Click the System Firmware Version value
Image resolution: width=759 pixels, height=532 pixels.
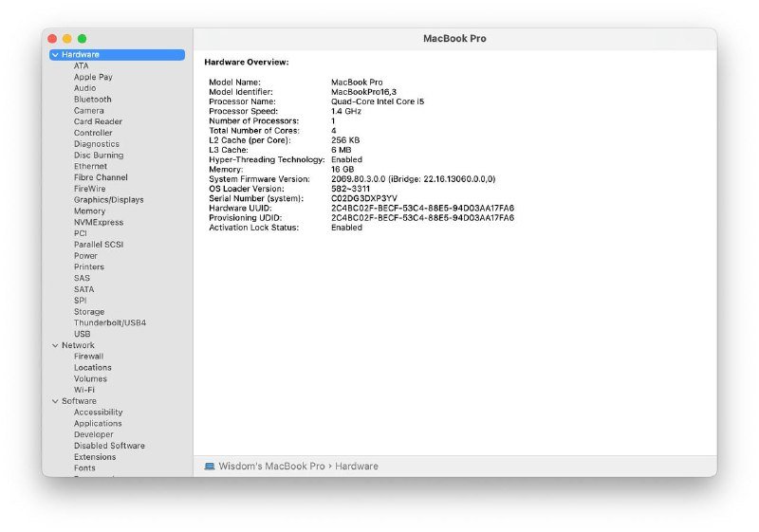click(414, 179)
